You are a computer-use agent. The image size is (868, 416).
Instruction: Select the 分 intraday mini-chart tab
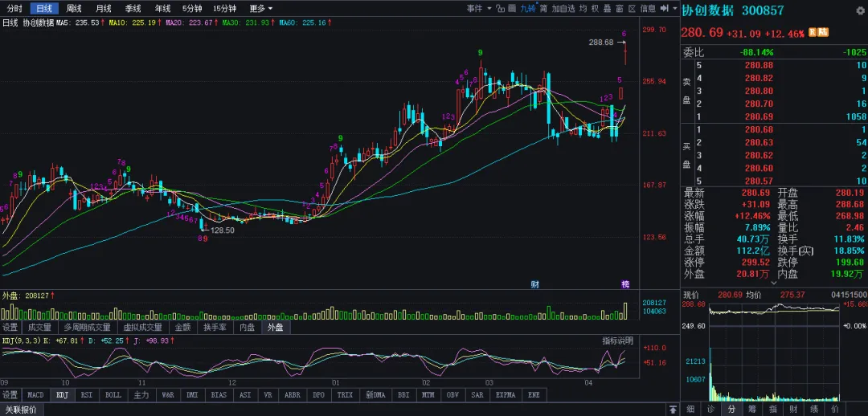coord(732,410)
